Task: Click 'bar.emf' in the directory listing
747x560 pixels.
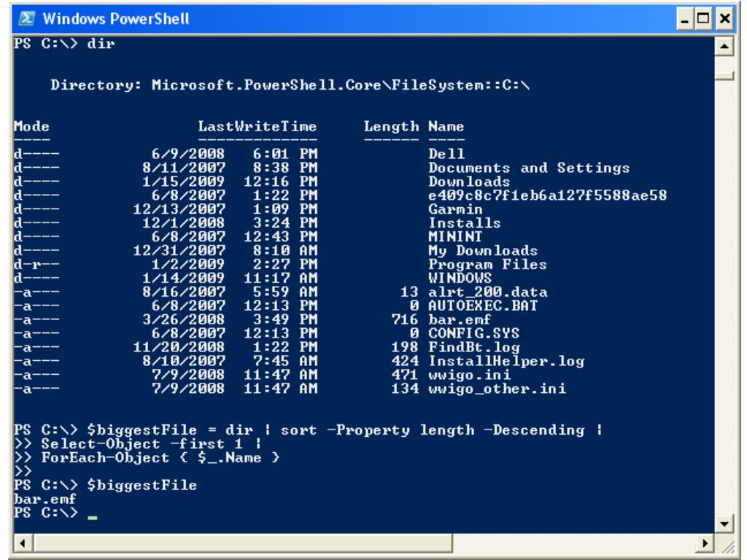Action: [460, 319]
